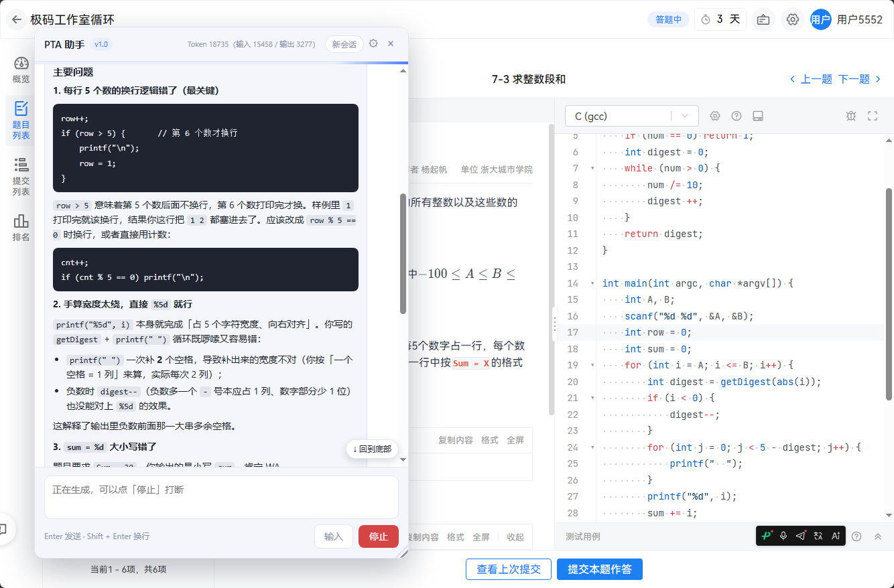This screenshot has width=894, height=588.
Task: Click 回到底部 to jump to bottom
Action: pyautogui.click(x=372, y=449)
